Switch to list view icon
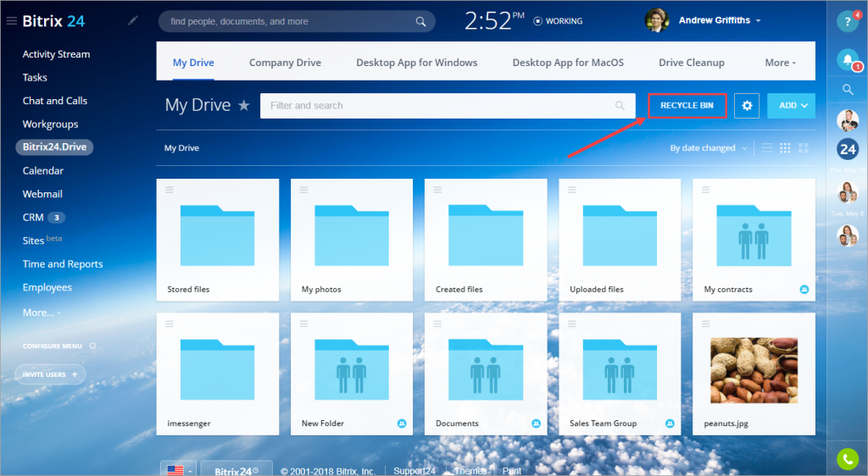Viewport: 868px width, 476px height. [x=766, y=147]
